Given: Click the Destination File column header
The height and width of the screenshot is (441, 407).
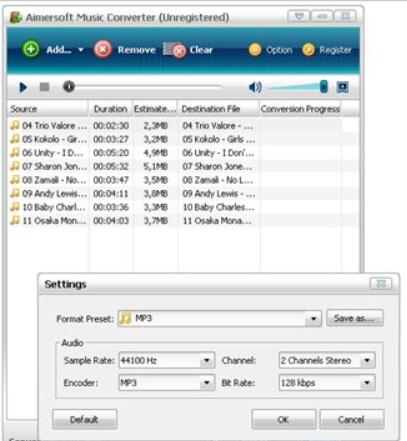Looking at the screenshot, I should pos(219,109).
